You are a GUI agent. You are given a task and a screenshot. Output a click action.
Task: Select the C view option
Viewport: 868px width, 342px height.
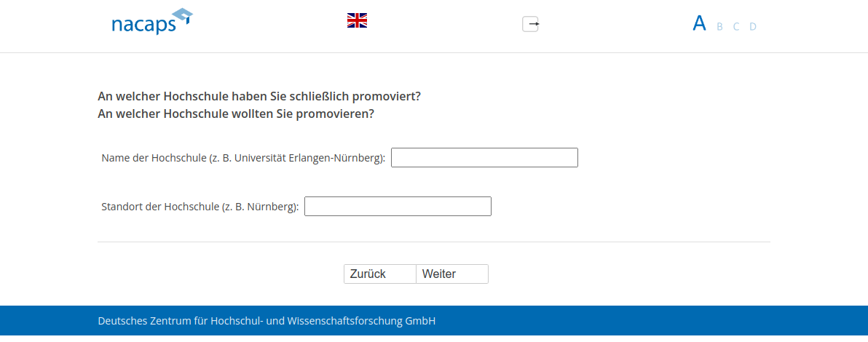tap(736, 27)
